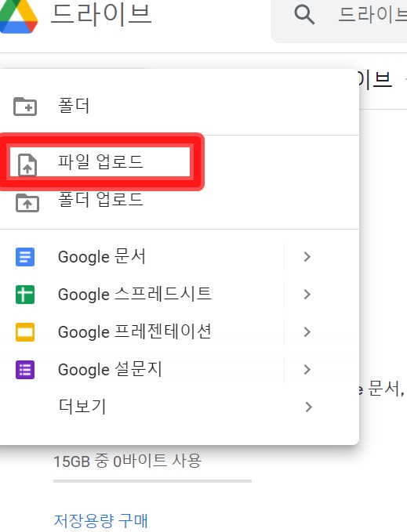Expand the Google 스프레드시트 submenu arrow
Viewport: 407px width, 532px height.
coord(307,294)
